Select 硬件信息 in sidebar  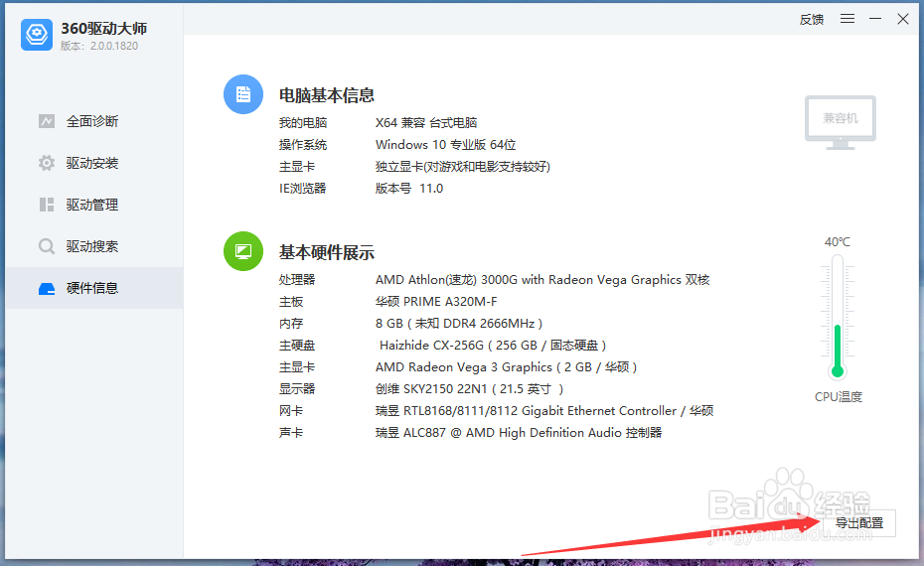(94, 288)
